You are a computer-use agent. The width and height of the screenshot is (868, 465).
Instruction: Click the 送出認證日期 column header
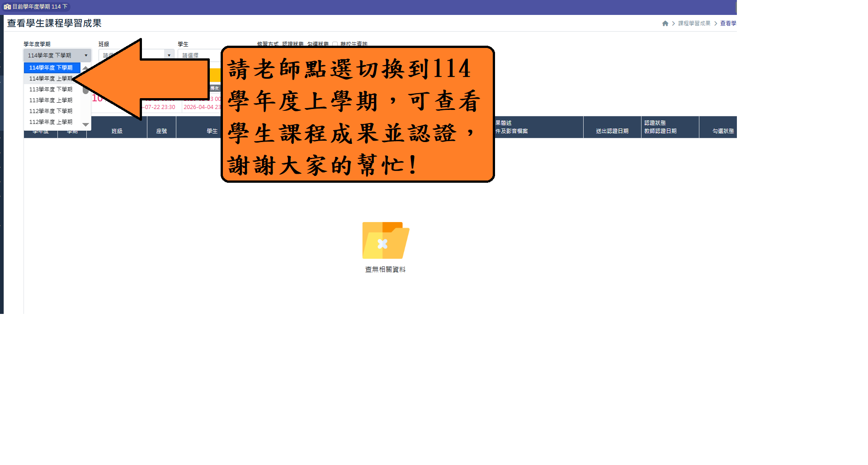[x=612, y=131]
